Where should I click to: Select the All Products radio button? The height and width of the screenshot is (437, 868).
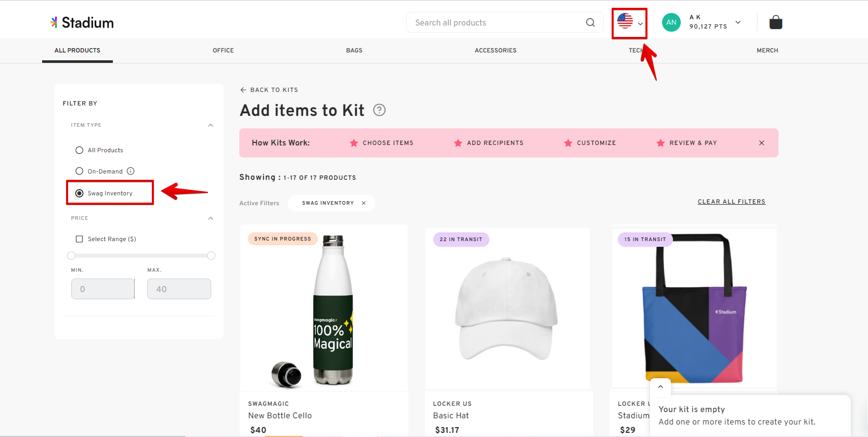[x=79, y=150]
